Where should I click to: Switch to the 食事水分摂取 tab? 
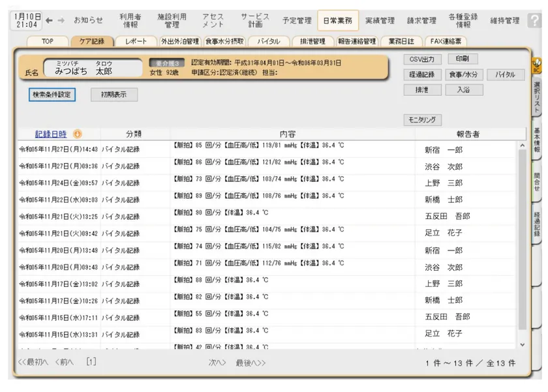(x=224, y=42)
